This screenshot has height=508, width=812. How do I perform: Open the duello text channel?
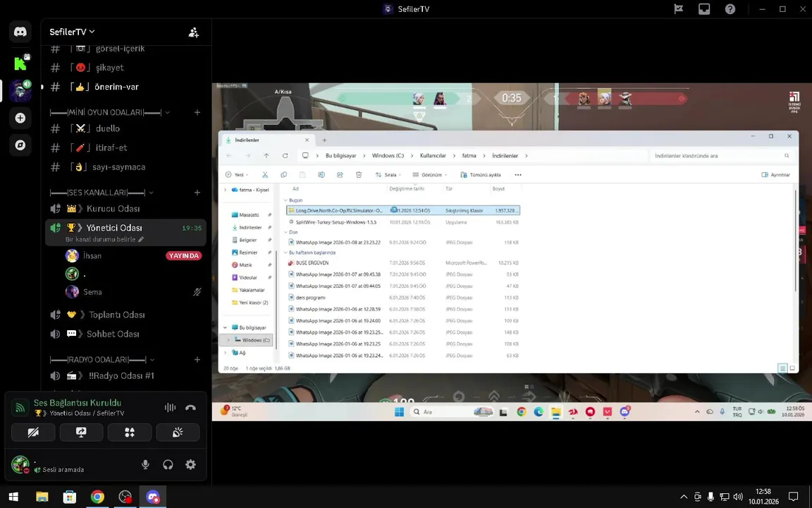[x=126, y=128]
